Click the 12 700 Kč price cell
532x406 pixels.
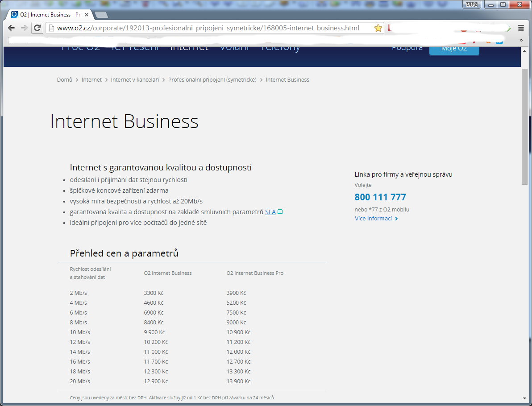click(238, 362)
